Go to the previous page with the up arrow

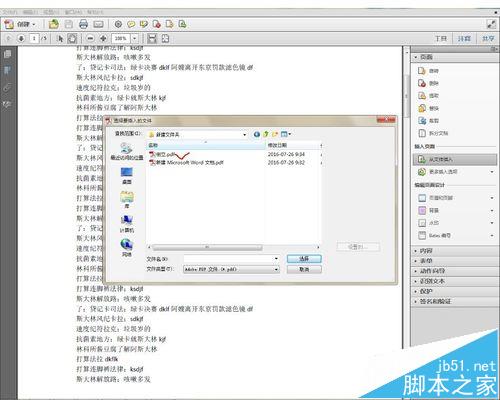click(9, 38)
